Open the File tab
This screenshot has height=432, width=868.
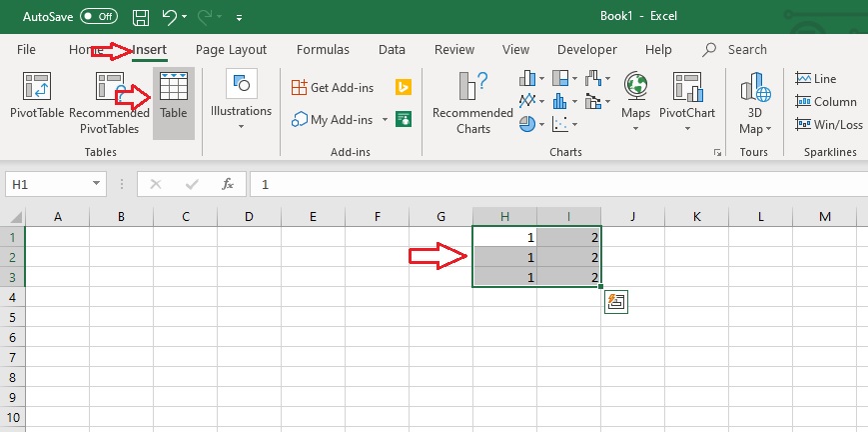point(26,49)
